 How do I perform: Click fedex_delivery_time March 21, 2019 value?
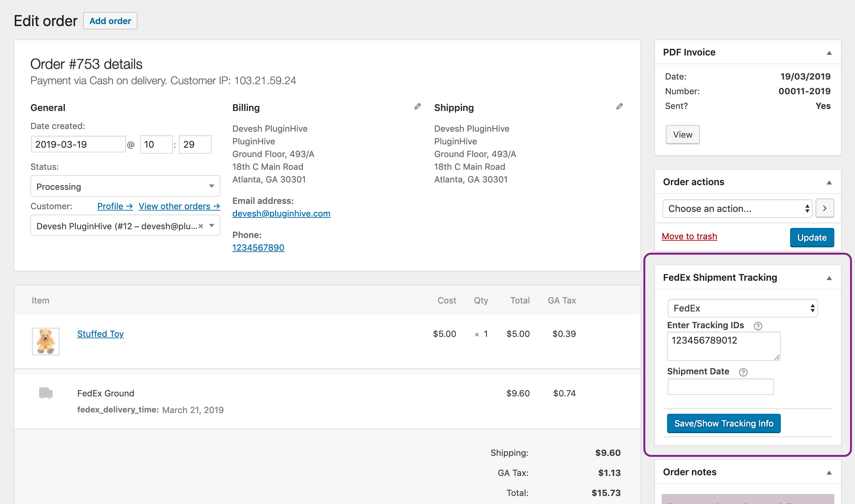(x=193, y=410)
